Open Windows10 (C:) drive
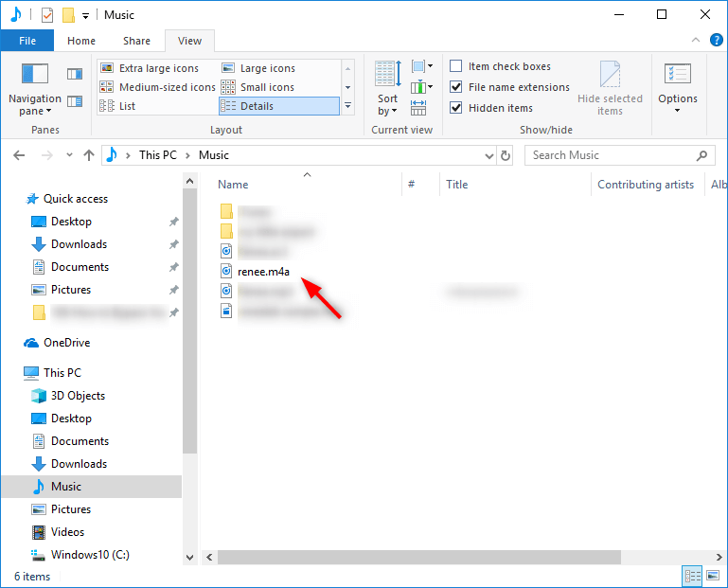 90,555
